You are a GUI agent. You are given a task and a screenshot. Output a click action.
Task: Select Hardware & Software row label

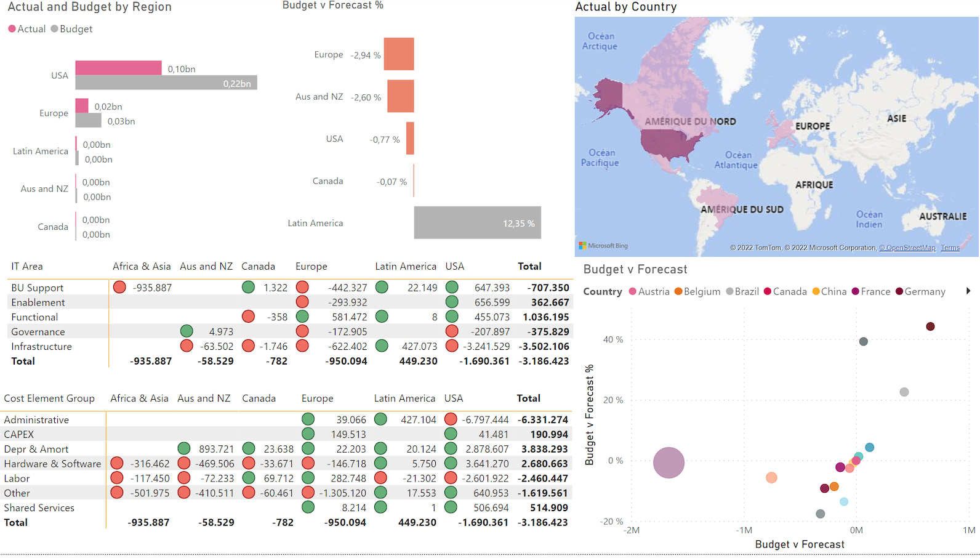(x=52, y=464)
